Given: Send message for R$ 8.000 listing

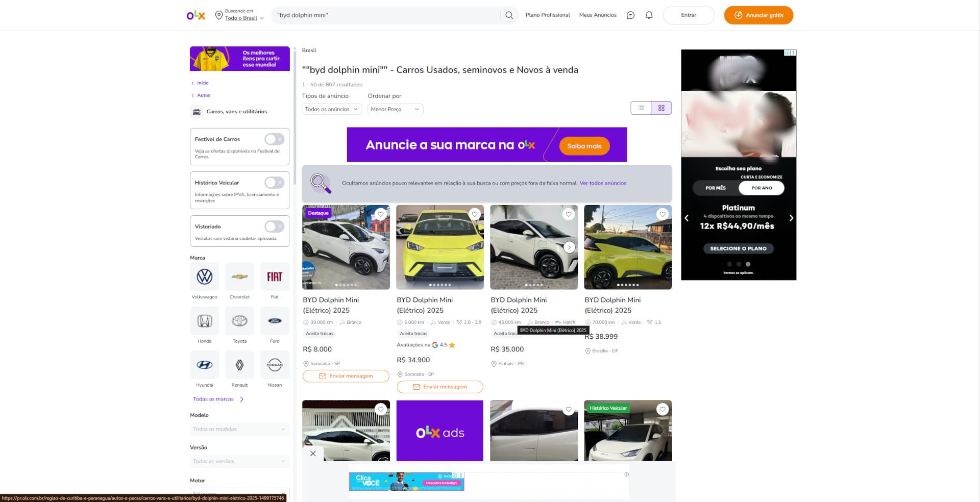Looking at the screenshot, I should [x=346, y=376].
